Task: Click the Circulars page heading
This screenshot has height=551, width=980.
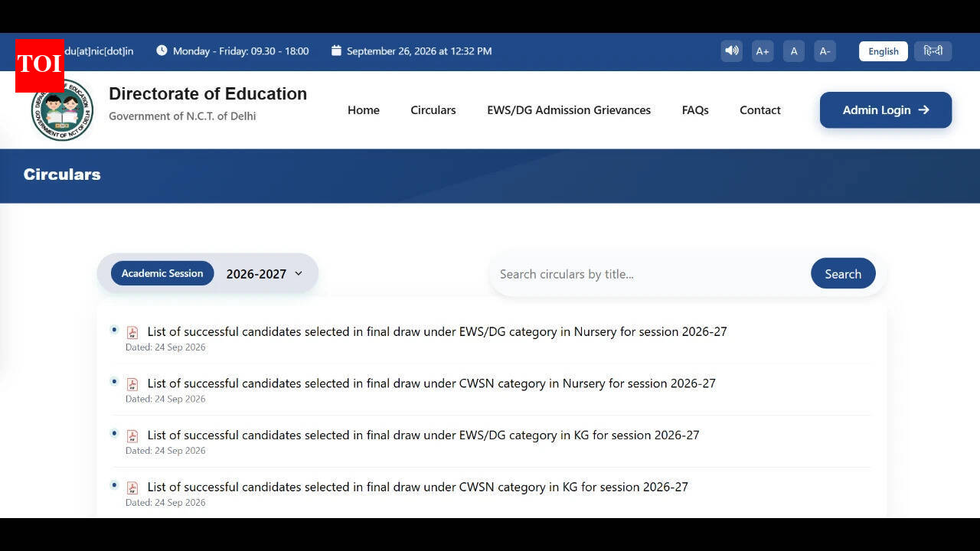Action: [x=62, y=174]
